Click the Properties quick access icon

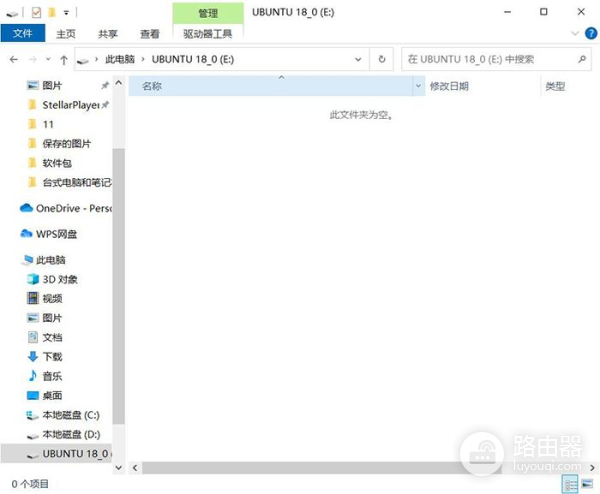[x=36, y=13]
